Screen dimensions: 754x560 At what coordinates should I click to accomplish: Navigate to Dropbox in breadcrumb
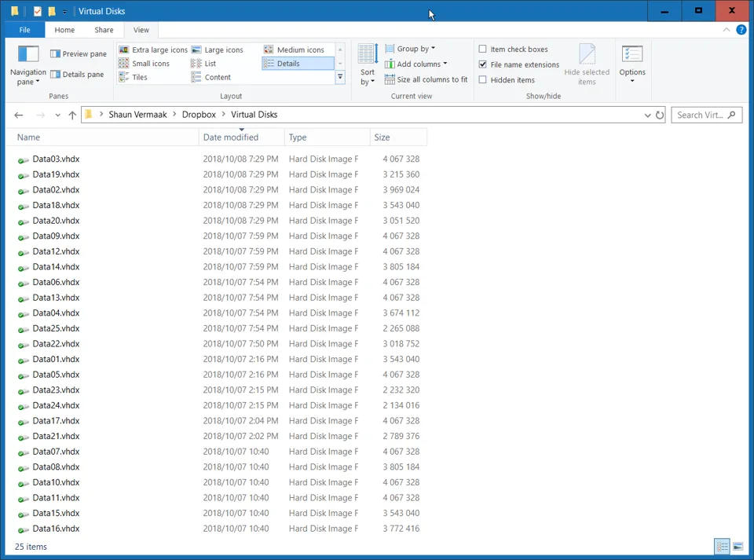199,115
